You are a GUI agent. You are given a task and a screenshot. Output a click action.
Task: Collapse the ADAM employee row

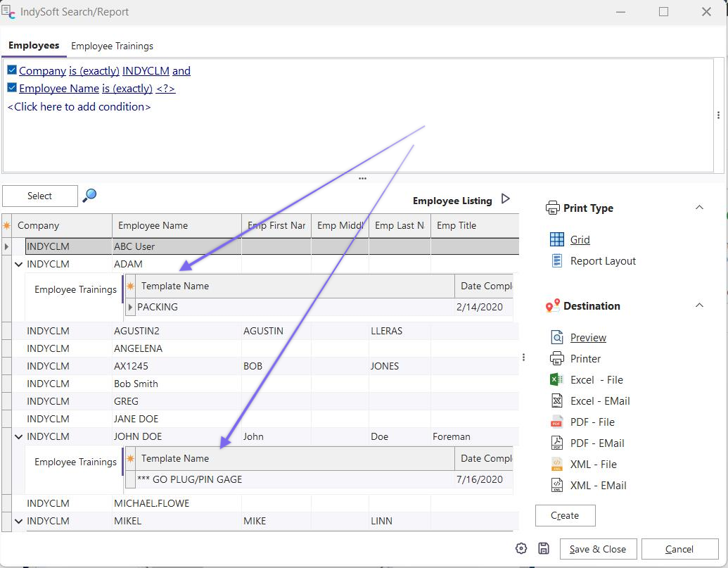pos(18,265)
